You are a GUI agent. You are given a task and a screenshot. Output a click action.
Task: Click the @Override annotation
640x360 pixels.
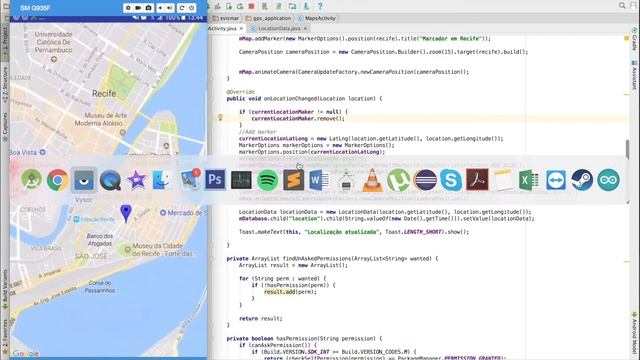click(x=241, y=92)
